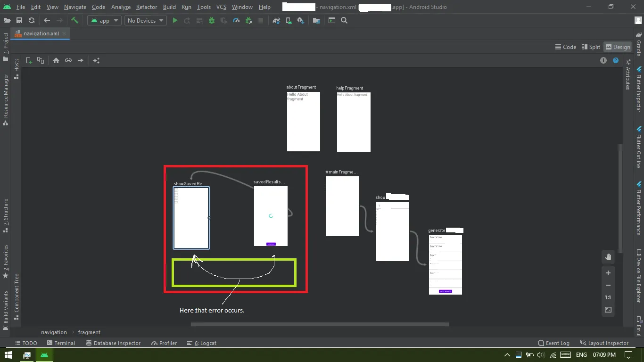This screenshot has height=362, width=644.
Task: Close the navigation.xml tab
Action: click(65, 33)
